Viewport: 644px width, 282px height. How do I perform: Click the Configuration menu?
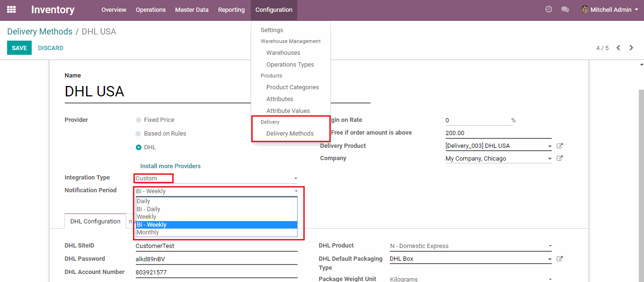pyautogui.click(x=274, y=9)
